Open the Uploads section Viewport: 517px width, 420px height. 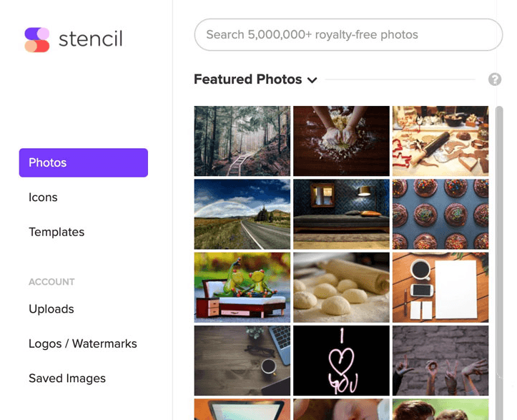(51, 309)
